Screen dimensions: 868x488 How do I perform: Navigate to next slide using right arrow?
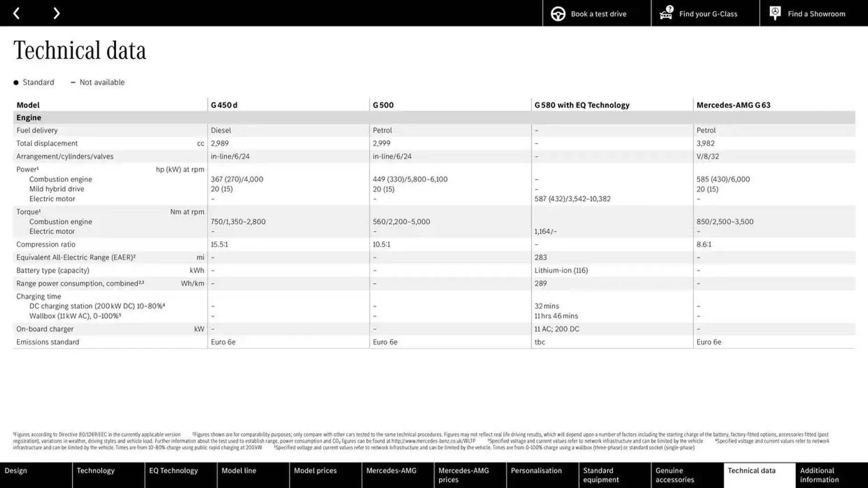tap(56, 13)
